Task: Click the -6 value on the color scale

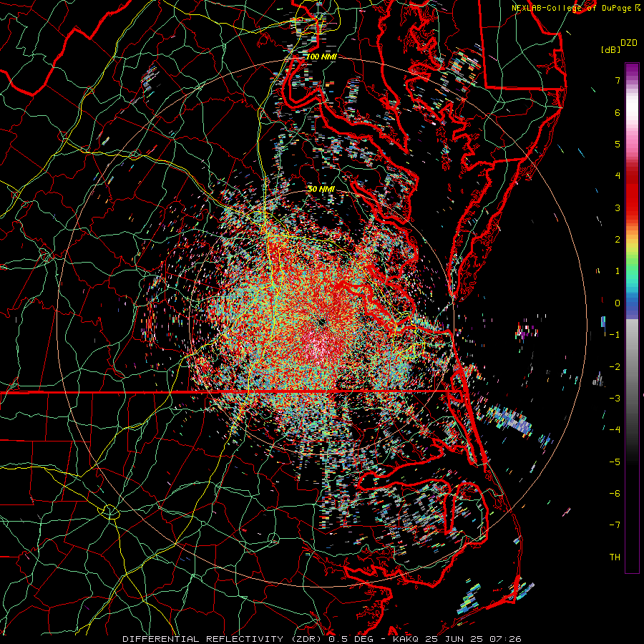Action: [615, 494]
